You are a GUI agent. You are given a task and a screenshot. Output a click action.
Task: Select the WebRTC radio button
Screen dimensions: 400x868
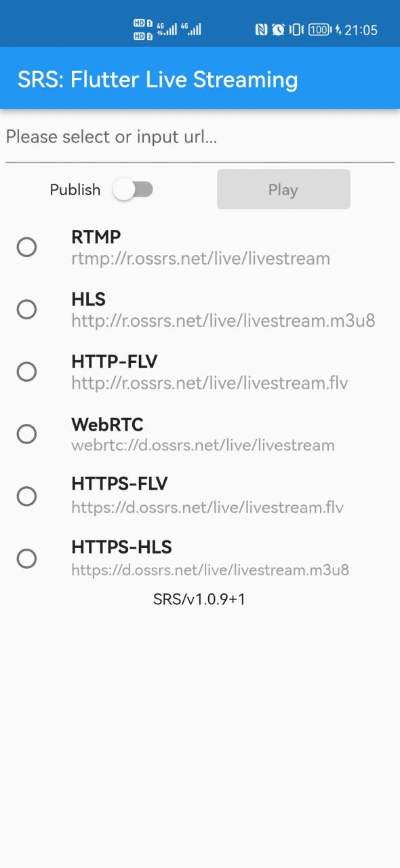pyautogui.click(x=26, y=434)
